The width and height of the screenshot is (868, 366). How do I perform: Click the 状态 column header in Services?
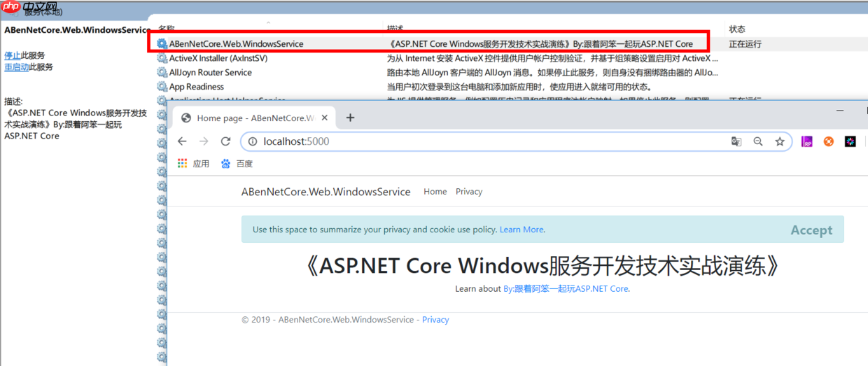pos(737,29)
